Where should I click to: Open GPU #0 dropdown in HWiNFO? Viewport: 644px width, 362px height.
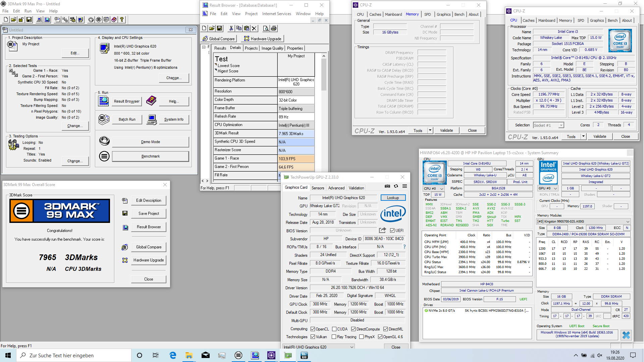(x=548, y=188)
